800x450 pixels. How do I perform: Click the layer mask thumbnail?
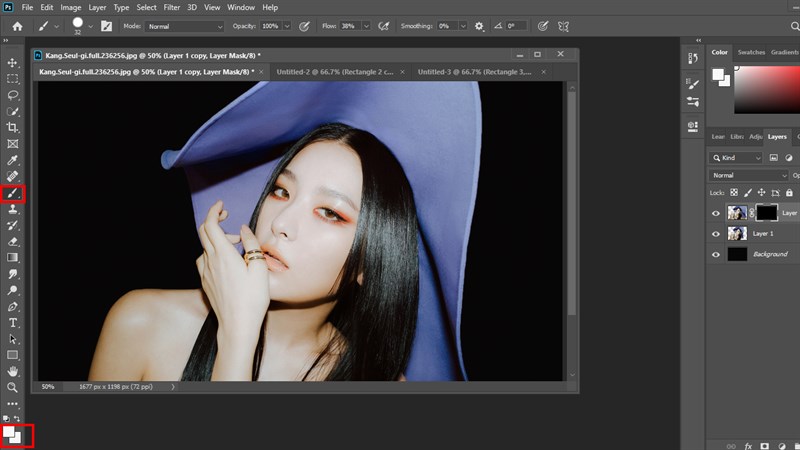click(x=766, y=212)
